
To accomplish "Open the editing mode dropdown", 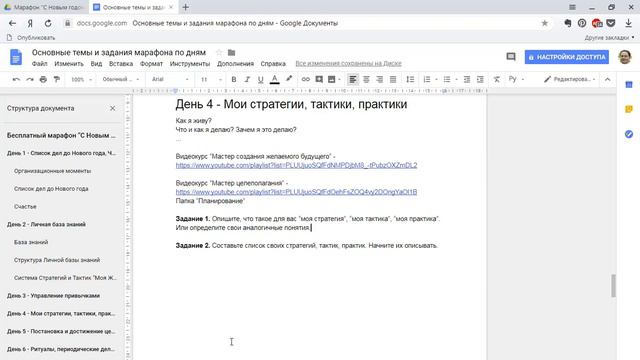I will point(569,79).
